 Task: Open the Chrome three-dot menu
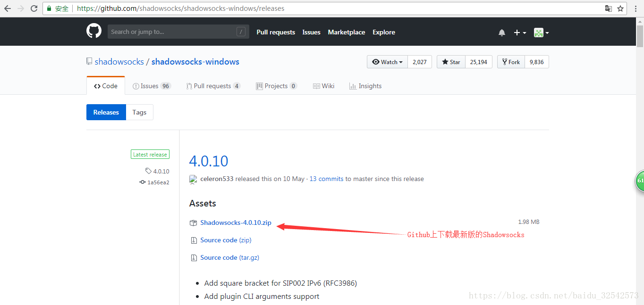636,8
